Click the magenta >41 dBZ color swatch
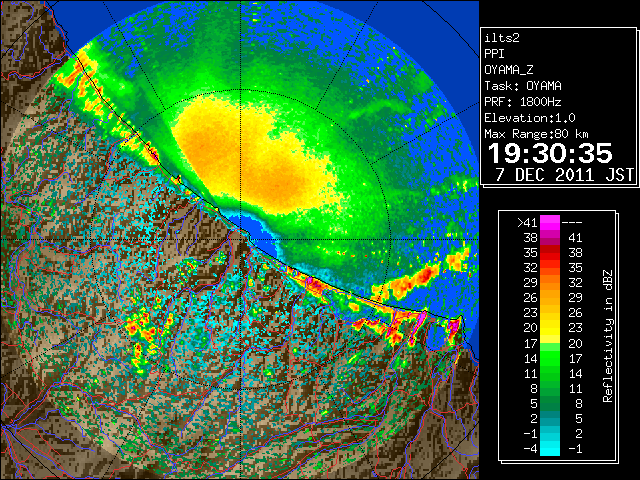This screenshot has height=480, width=640. pyautogui.click(x=550, y=222)
